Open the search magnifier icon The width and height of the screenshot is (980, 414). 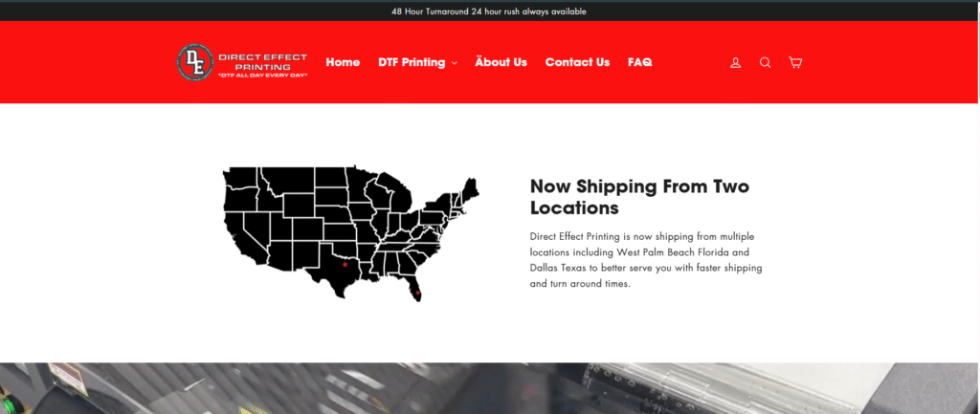coord(765,62)
